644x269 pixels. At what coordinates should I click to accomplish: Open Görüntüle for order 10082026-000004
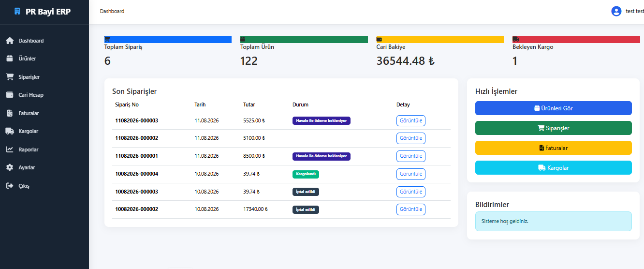[x=411, y=174]
